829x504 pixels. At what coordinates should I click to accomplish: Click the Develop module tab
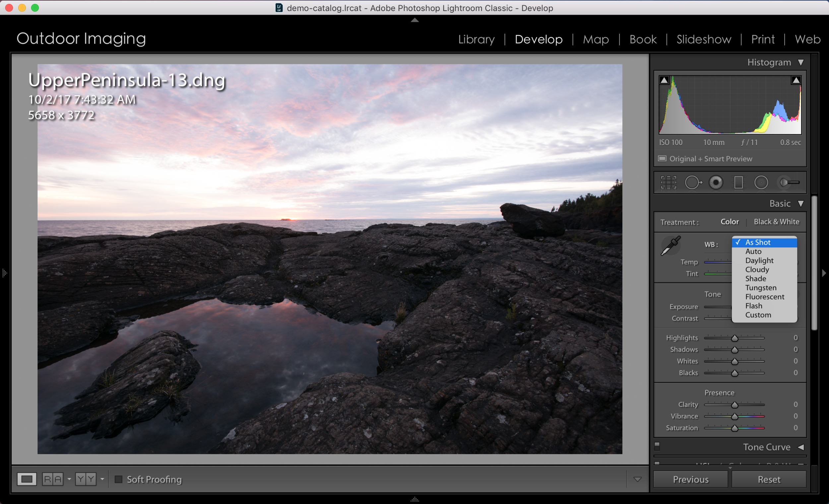[538, 39]
